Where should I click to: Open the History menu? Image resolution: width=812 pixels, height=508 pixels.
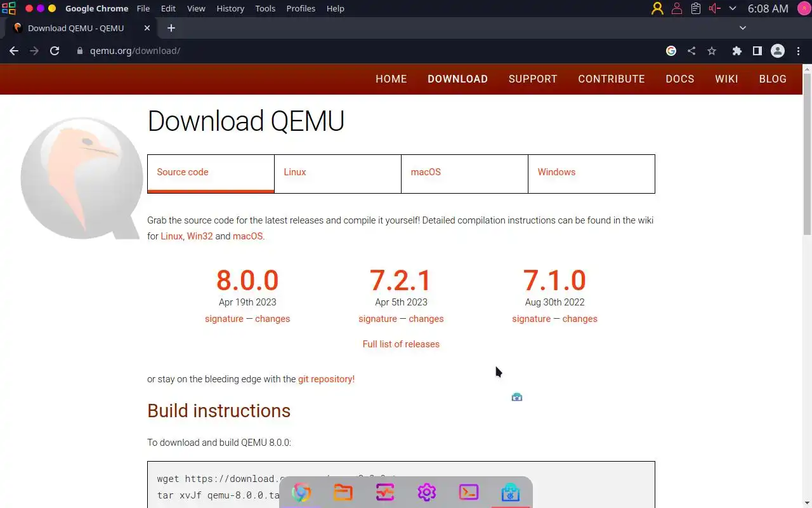click(230, 8)
